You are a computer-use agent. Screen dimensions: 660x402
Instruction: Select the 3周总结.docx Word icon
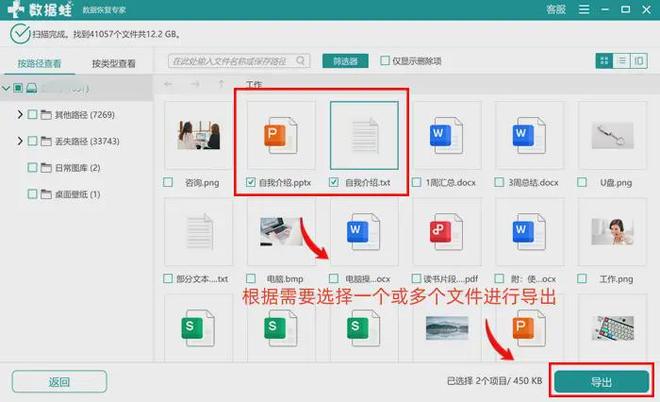[529, 135]
